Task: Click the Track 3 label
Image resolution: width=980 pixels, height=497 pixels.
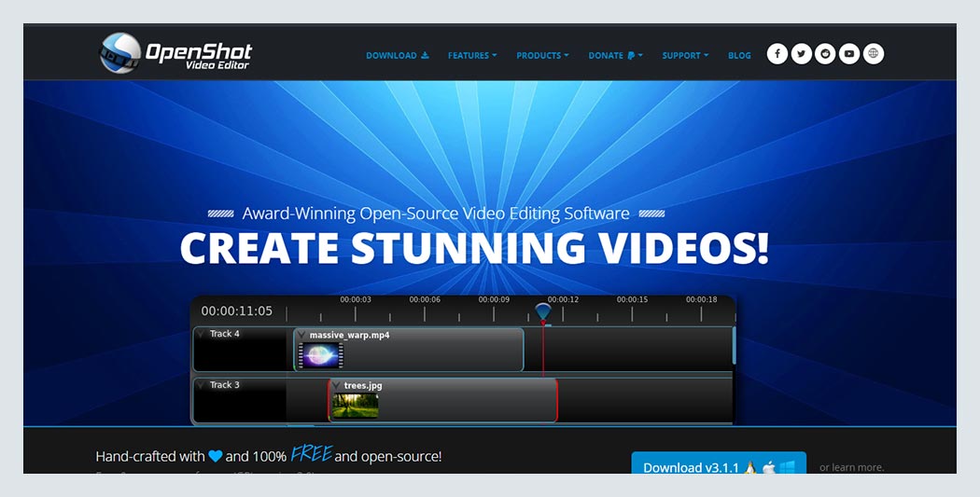Action: coord(224,385)
